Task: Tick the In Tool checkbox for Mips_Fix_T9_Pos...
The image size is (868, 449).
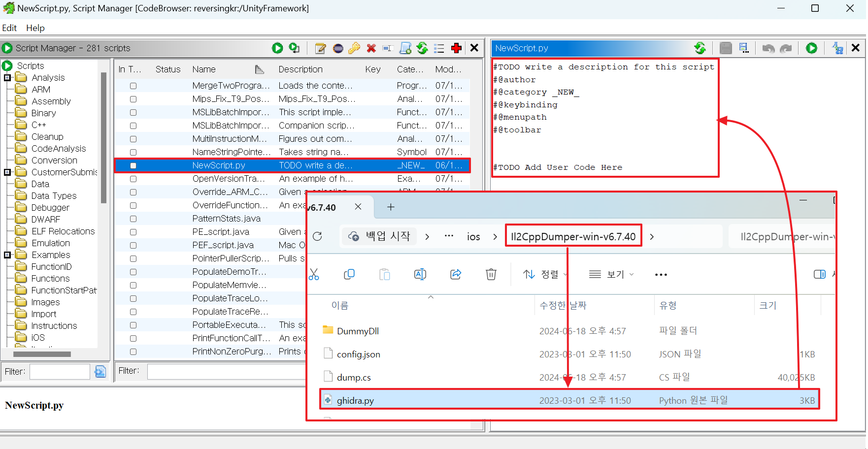Action: 133,99
